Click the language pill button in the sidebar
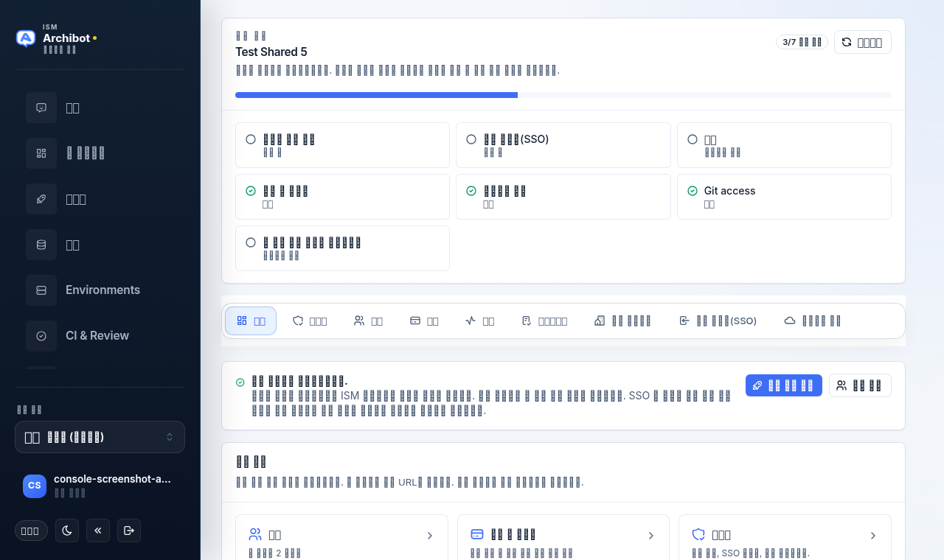 [31, 531]
